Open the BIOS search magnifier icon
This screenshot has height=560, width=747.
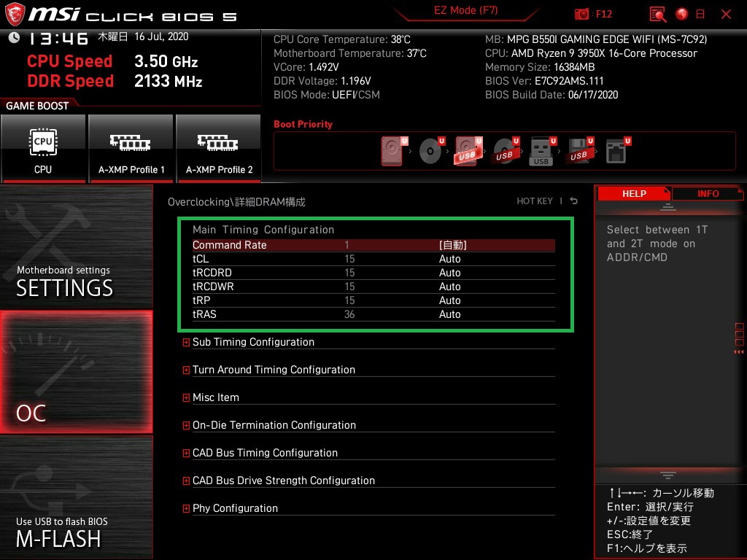(x=658, y=15)
